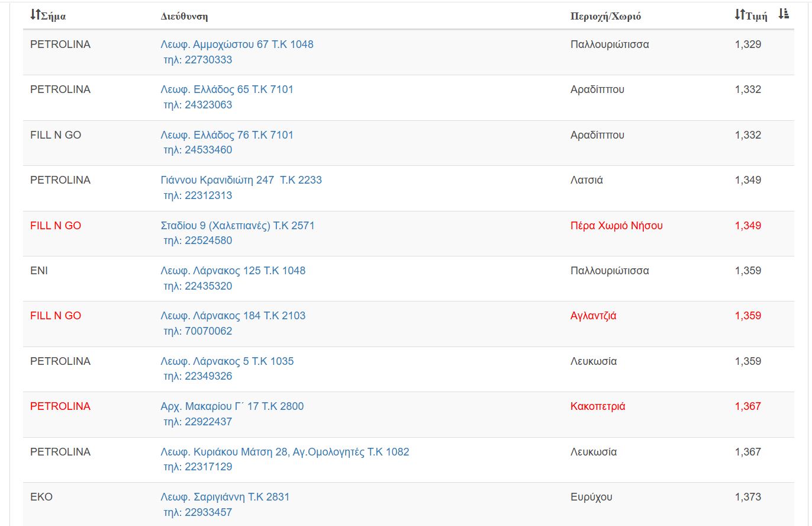812x526 pixels.
Task: Click the red Πέρα Χωριό Νήσου cell
Action: click(616, 226)
